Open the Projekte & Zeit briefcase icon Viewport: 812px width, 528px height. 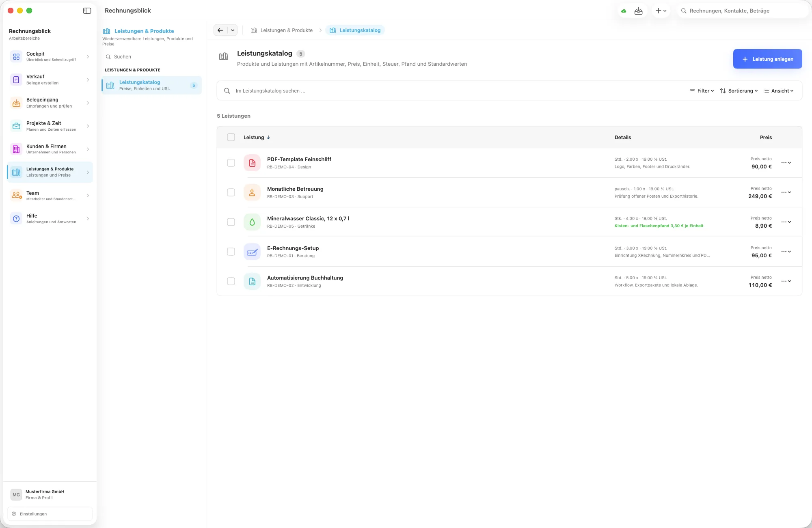click(16, 126)
